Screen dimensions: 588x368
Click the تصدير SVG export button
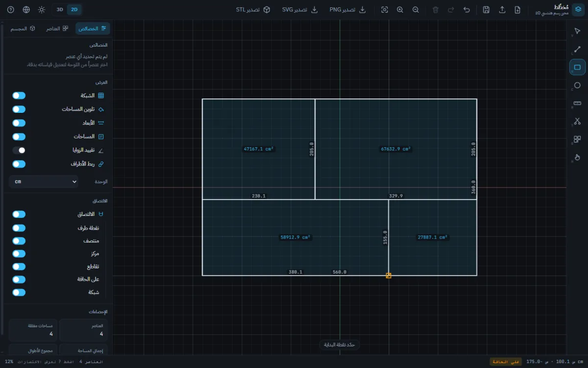300,10
